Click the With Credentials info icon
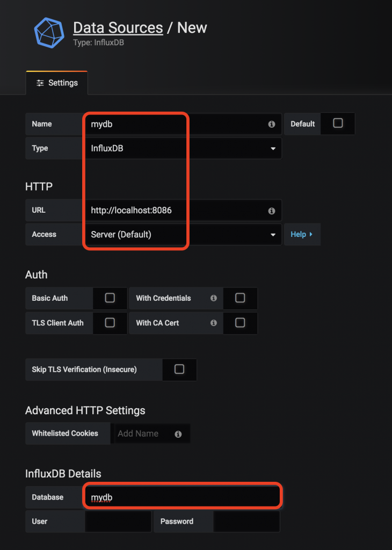Image resolution: width=392 pixels, height=550 pixels. click(214, 298)
